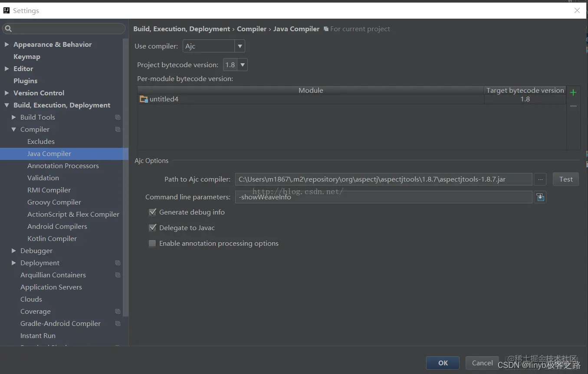The height and width of the screenshot is (374, 588).
Task: Click the Path to Ajc compiler field
Action: pyautogui.click(x=384, y=179)
